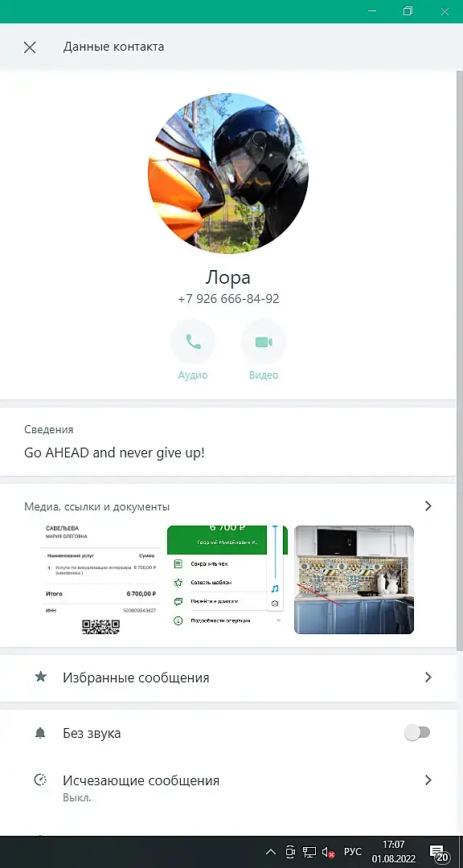Open the receipt thumbnail with QR code
Viewport: 463px width, 868px height.
(100, 579)
